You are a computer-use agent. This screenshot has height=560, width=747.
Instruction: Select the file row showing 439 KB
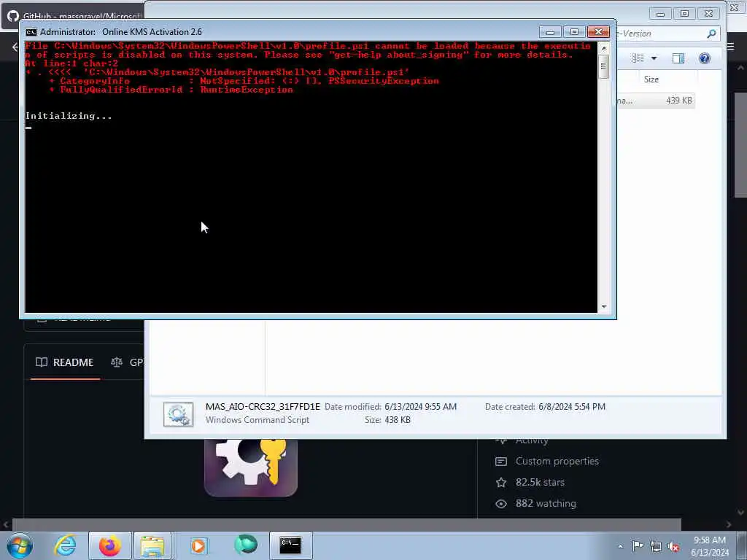[656, 101]
